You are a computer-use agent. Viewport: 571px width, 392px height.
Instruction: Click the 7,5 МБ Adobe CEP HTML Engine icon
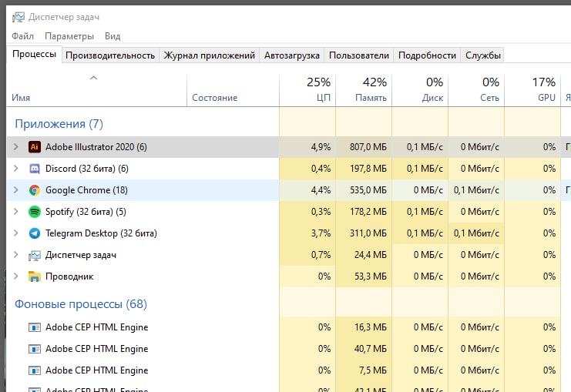(35, 370)
